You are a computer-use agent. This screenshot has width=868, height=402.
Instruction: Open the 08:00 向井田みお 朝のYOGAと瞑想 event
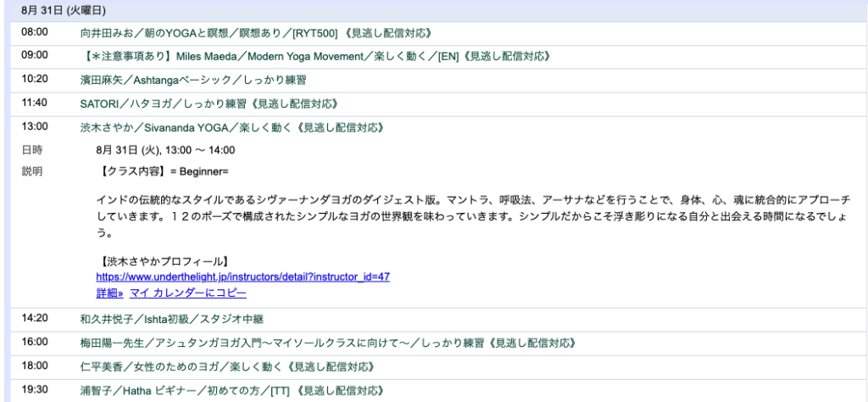(x=256, y=33)
